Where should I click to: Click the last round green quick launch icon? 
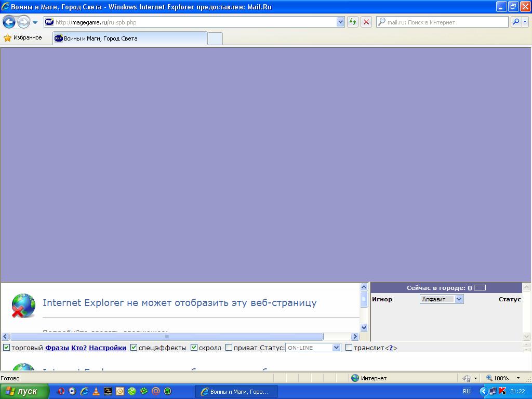(x=168, y=391)
